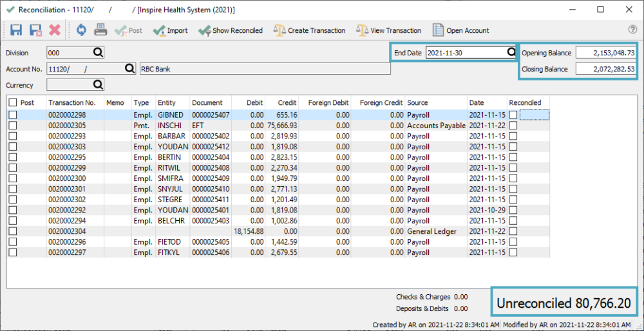Image resolution: width=644 pixels, height=331 pixels.
Task: Click the Print icon in toolbar
Action: (x=100, y=30)
